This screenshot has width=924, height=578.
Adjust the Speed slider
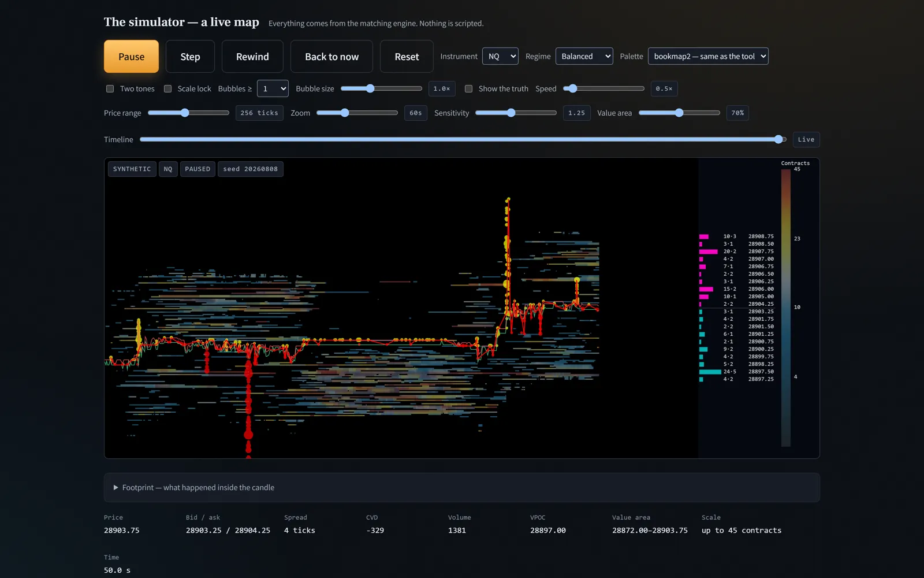(x=603, y=88)
